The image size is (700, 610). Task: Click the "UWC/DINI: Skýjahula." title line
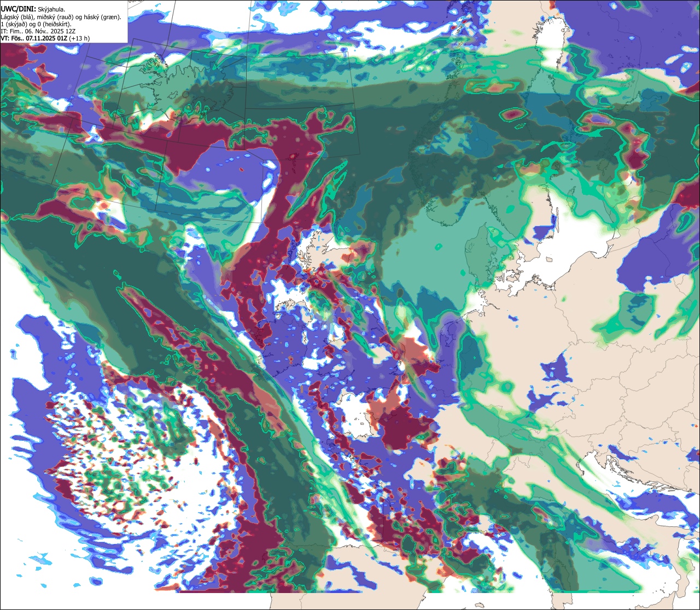(33, 9)
